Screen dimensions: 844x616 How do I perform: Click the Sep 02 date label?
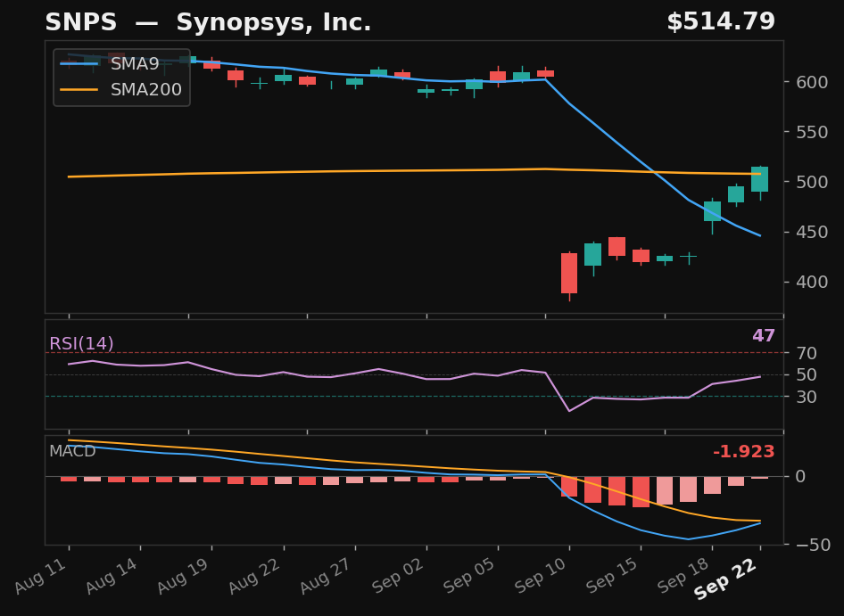coord(399,576)
